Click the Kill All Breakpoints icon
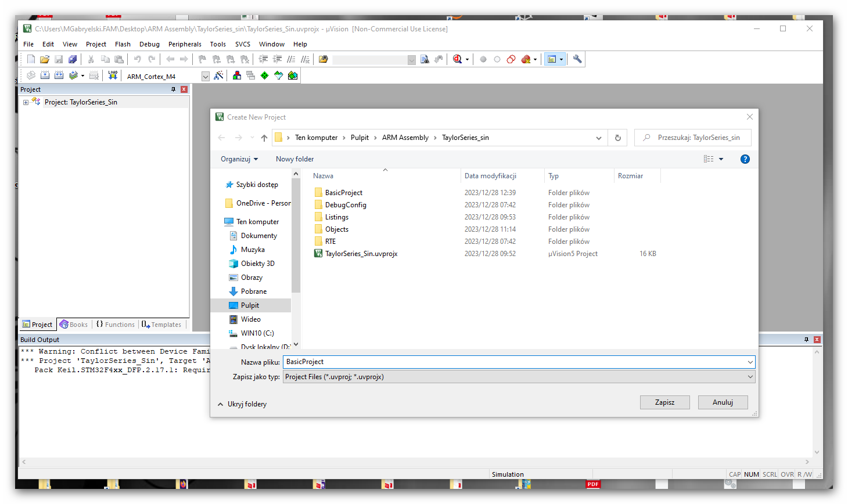848x504 pixels. (526, 59)
